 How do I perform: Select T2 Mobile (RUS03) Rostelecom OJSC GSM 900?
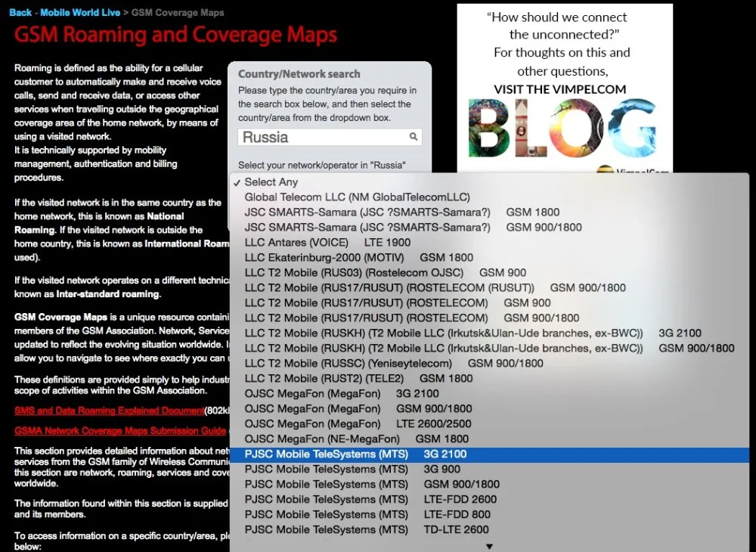tap(489, 272)
